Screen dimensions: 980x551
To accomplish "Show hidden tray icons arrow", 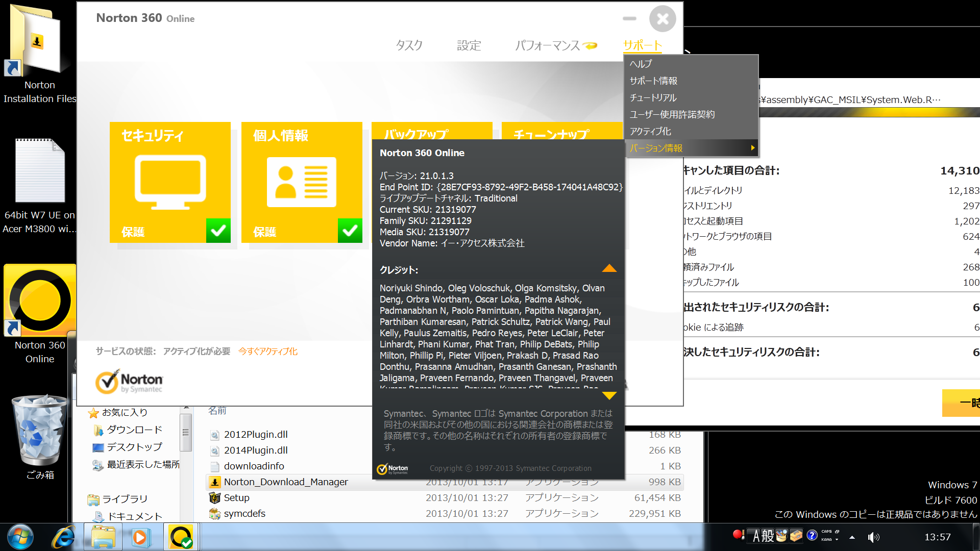I will coord(852,537).
